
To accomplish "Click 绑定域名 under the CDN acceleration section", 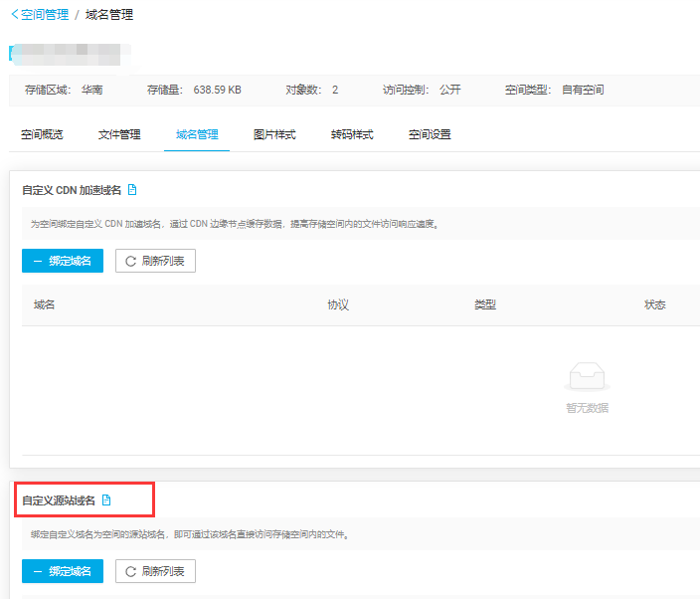I will click(63, 261).
